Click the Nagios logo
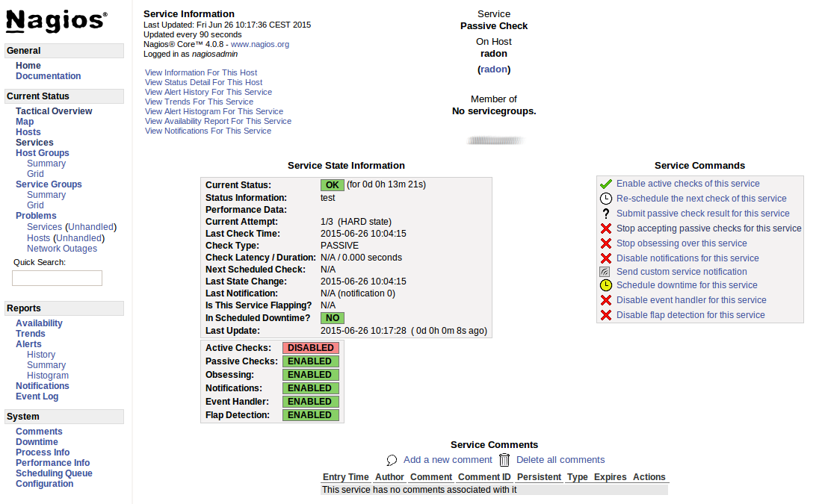The width and height of the screenshot is (828, 504). tap(57, 22)
